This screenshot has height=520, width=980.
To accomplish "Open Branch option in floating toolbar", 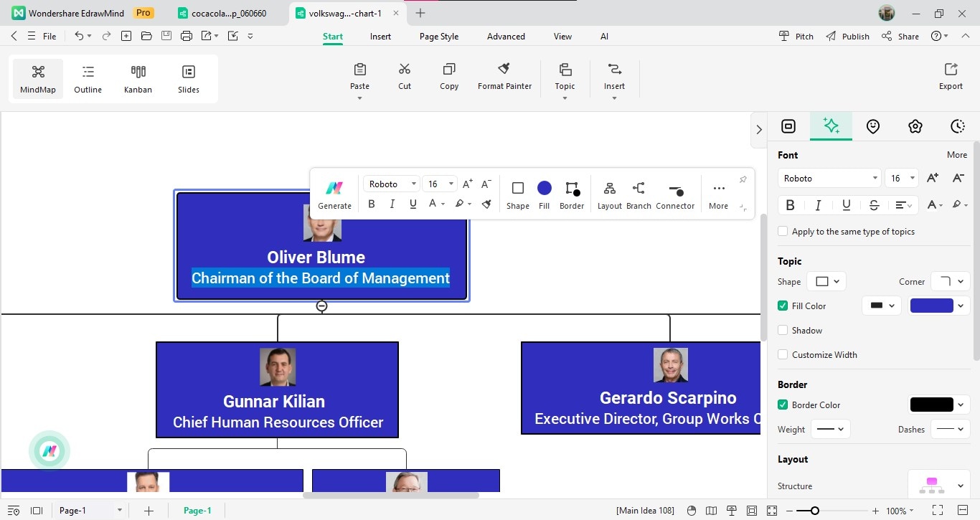I will point(639,194).
